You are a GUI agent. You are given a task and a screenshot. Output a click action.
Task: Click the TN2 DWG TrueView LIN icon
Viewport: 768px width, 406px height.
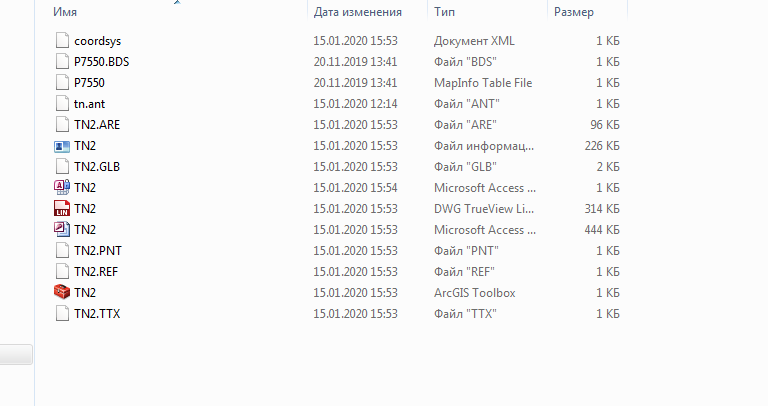click(62, 209)
